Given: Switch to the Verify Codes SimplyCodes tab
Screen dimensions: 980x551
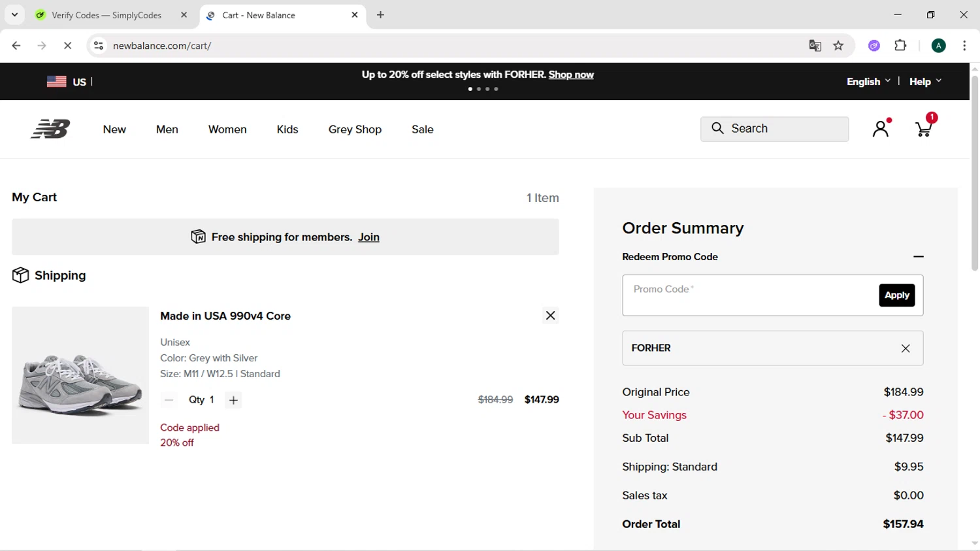Looking at the screenshot, I should point(106,15).
